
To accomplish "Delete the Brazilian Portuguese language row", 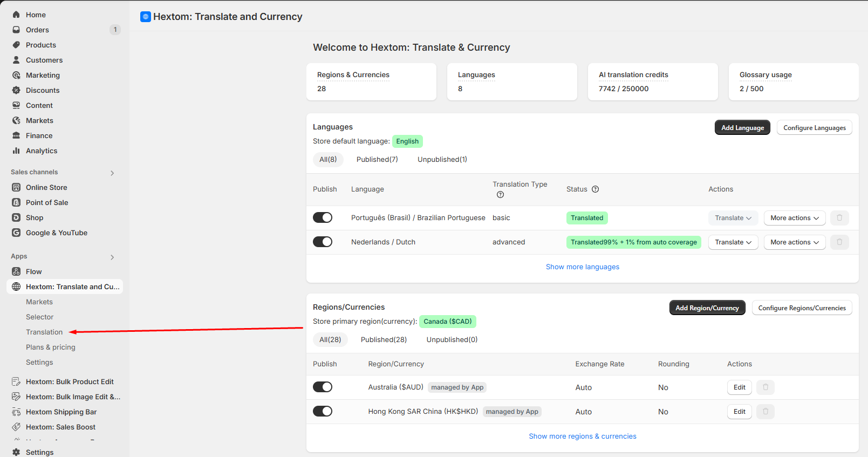I will point(839,218).
